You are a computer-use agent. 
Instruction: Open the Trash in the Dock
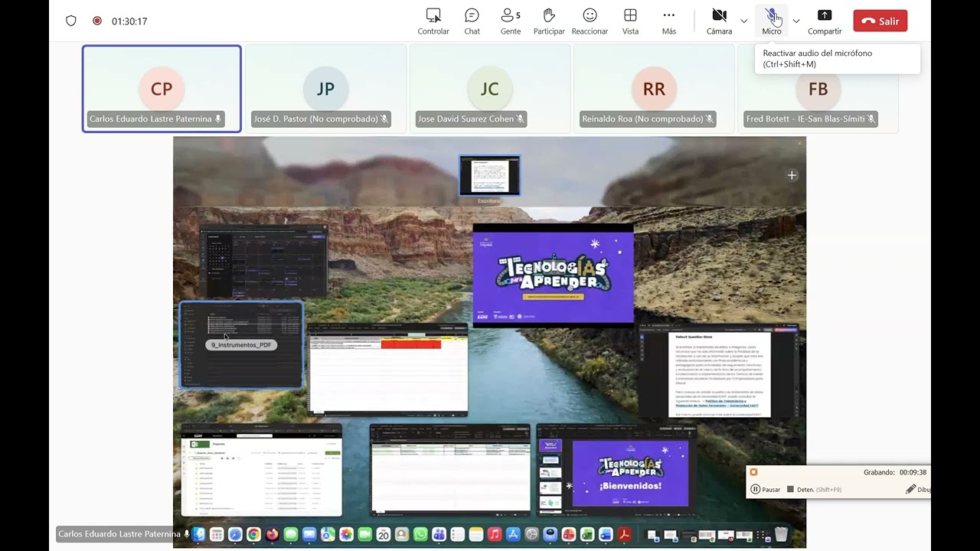(x=781, y=534)
